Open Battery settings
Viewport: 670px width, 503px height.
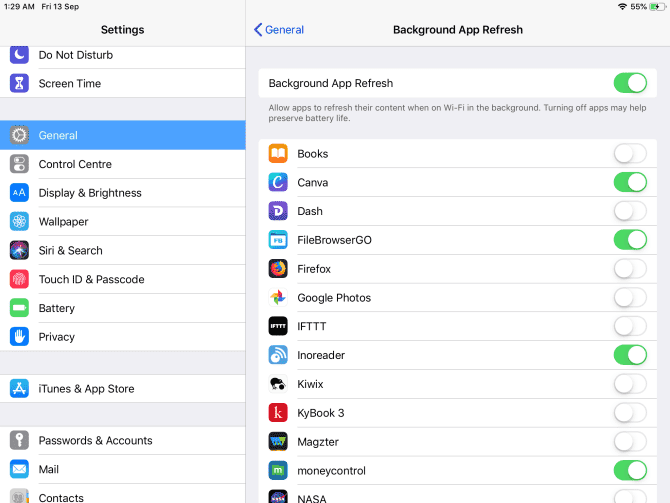pyautogui.click(x=123, y=308)
